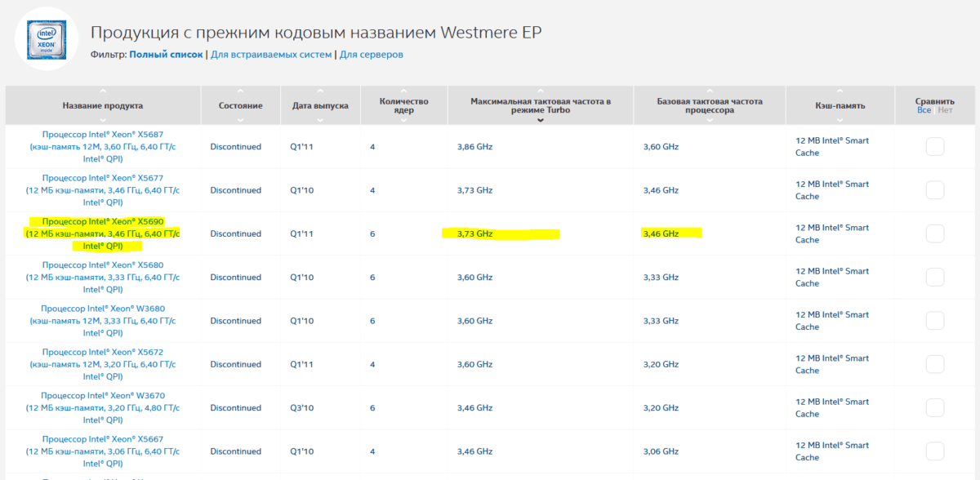The width and height of the screenshot is (980, 480).
Task: Sort descending by Базовая тактовая частота down chevron
Action: [710, 120]
